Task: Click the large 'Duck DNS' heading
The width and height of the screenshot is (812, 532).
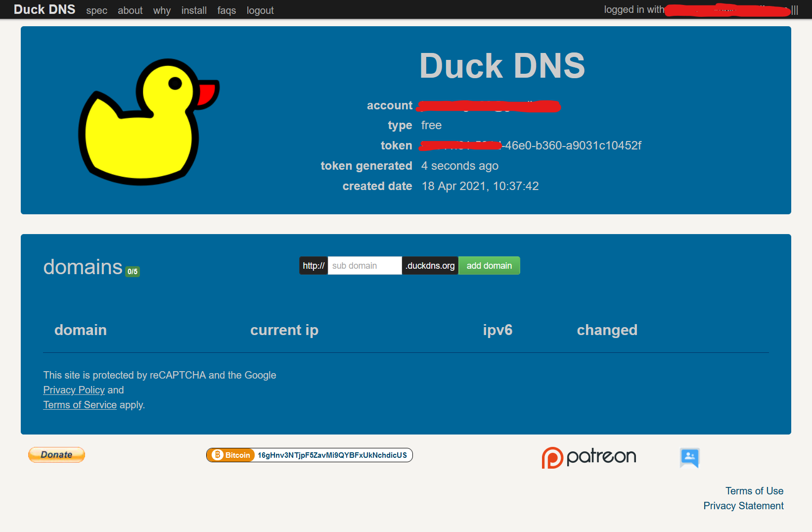Action: coord(502,66)
